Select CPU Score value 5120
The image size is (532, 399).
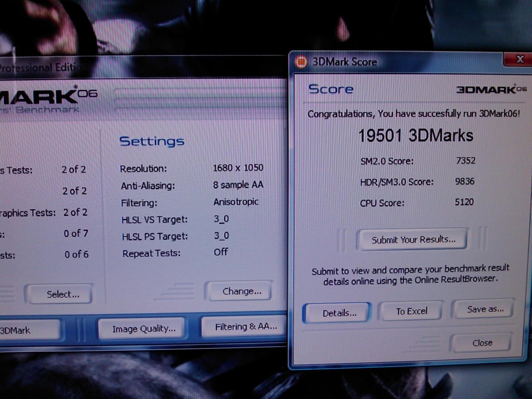pos(464,202)
